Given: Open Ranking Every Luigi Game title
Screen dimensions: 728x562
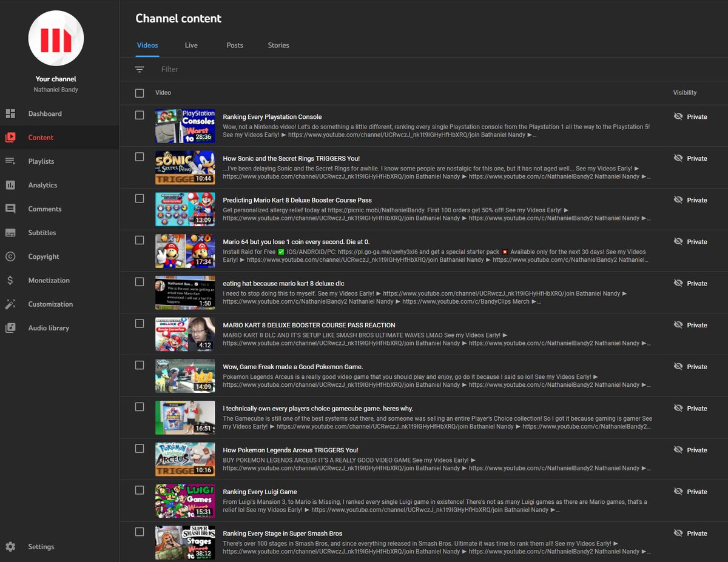Looking at the screenshot, I should [x=260, y=492].
